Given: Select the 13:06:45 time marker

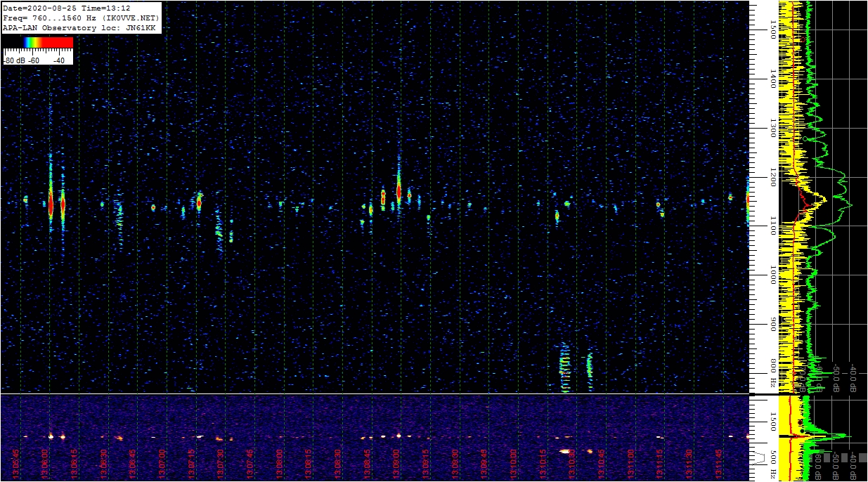Looking at the screenshot, I should click(134, 464).
